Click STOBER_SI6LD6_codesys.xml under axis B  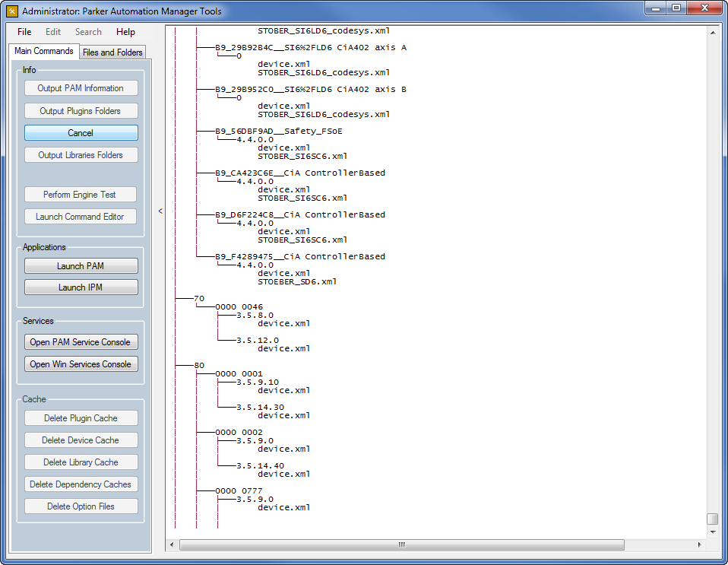click(324, 114)
